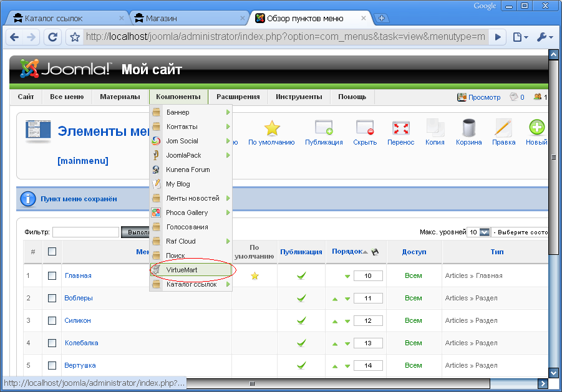Check the box for 'Главная' row
The width and height of the screenshot is (562, 392).
pos(52,275)
